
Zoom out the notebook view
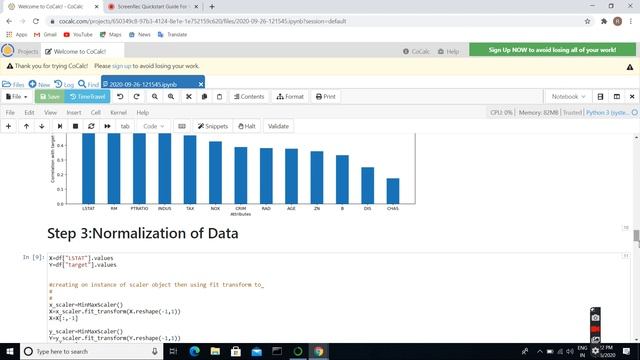click(155, 97)
